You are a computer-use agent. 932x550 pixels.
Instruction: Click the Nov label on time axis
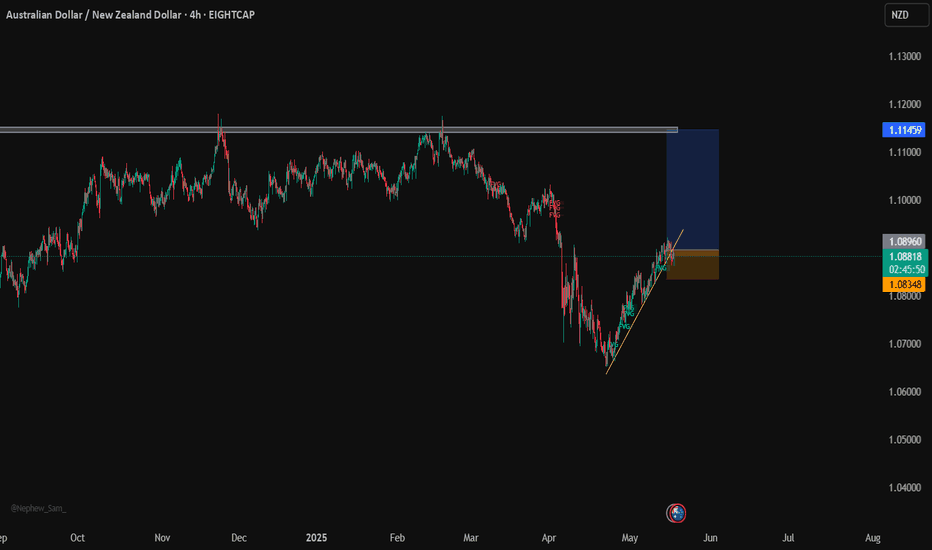tap(162, 538)
